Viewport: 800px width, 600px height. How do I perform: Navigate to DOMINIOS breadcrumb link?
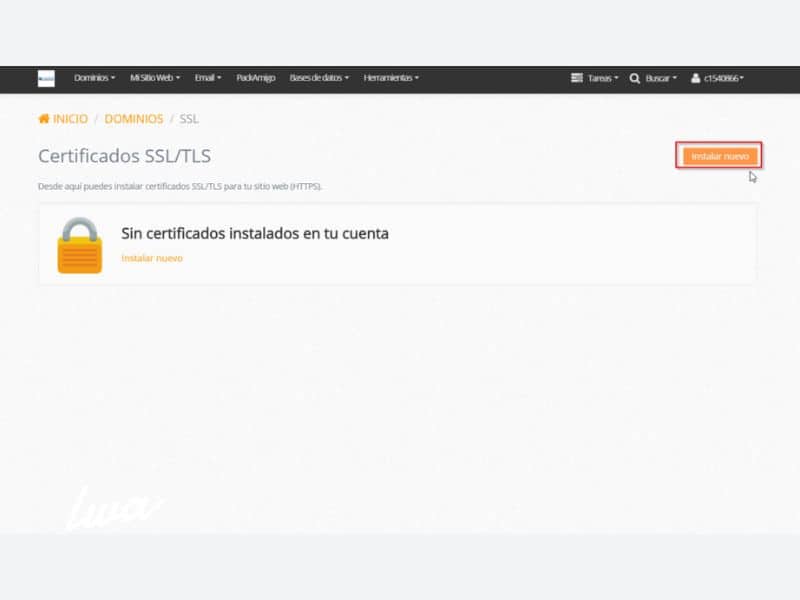coord(134,119)
